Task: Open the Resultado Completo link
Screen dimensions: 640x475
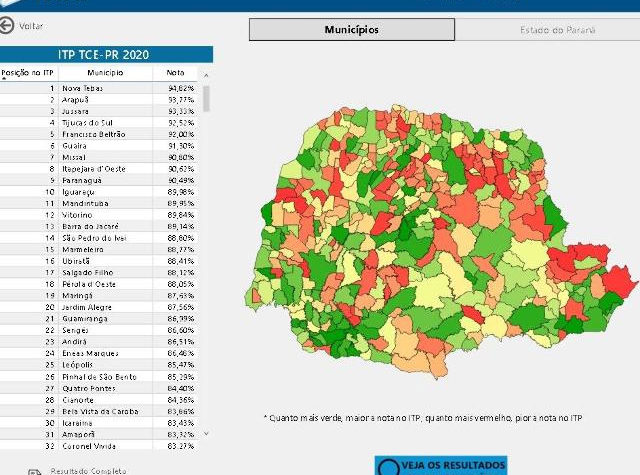Action: point(90,470)
